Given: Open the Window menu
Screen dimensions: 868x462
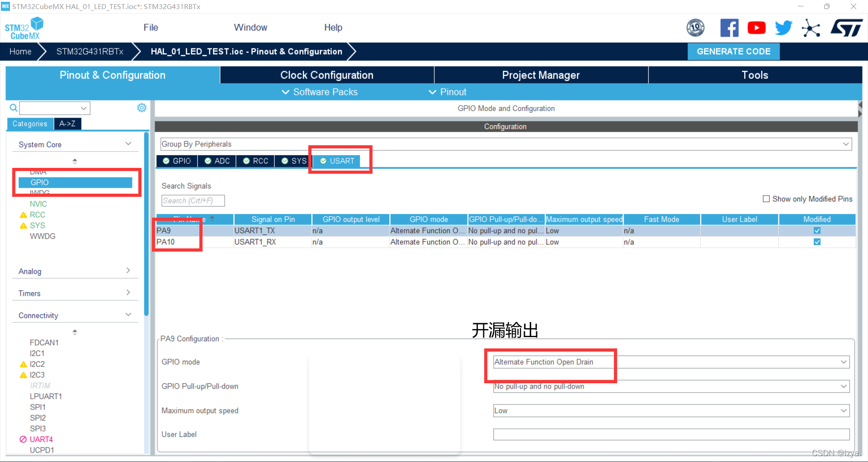Looking at the screenshot, I should pos(250,28).
